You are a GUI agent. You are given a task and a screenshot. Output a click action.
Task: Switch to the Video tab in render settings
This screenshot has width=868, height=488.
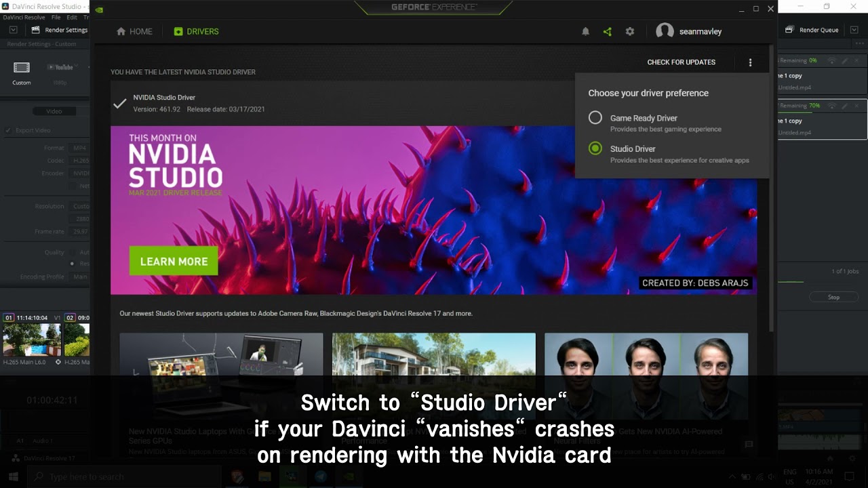click(x=54, y=111)
